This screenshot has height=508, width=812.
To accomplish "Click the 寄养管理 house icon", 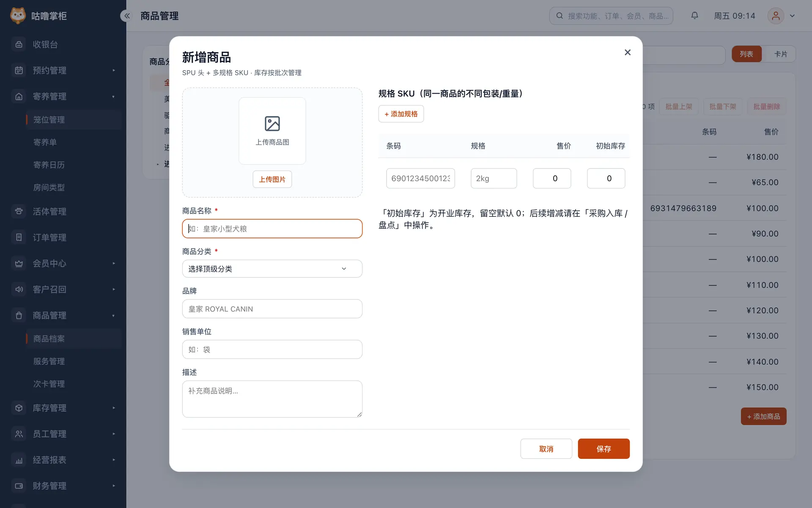I will [x=19, y=97].
